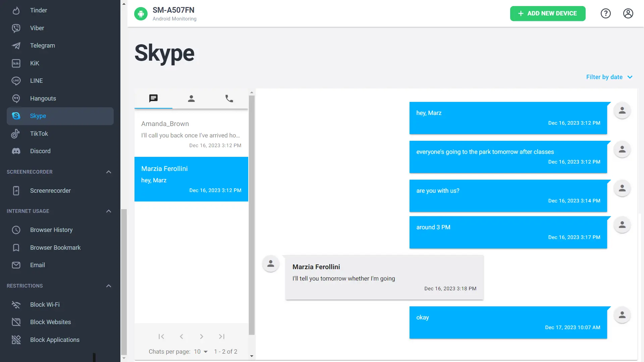This screenshot has height=362, width=644.
Task: Click the Screenrecorder phone icon
Action: coord(16,191)
